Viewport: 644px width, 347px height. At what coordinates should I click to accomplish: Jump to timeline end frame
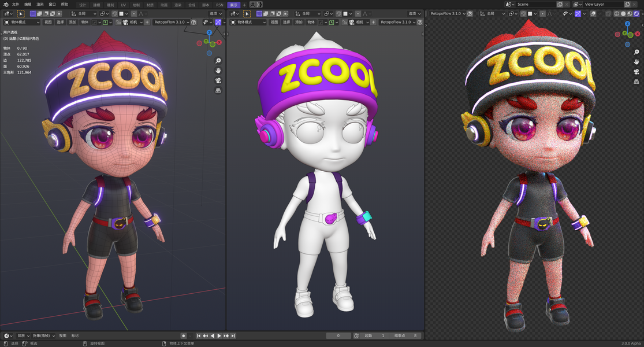pos(233,336)
